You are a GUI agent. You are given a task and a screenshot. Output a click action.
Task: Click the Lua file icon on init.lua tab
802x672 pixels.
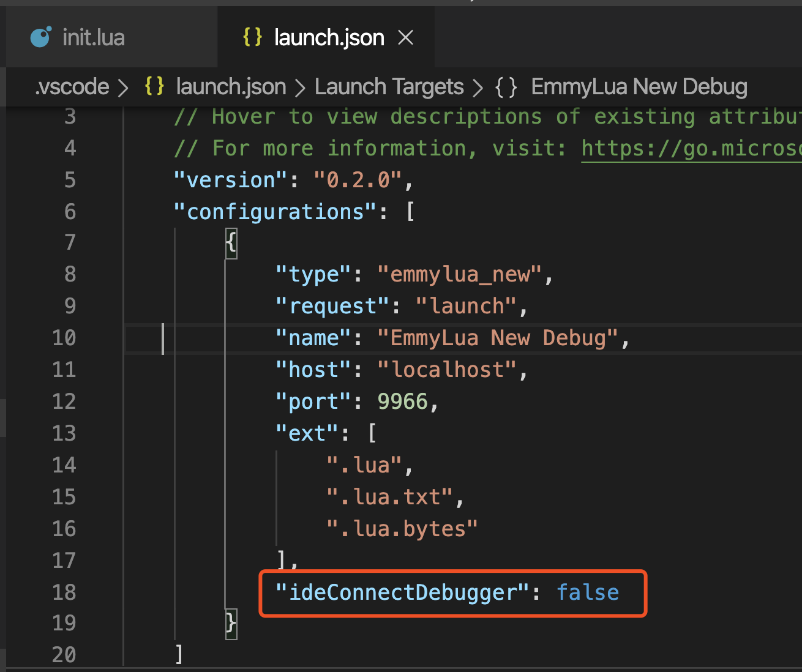(x=40, y=38)
